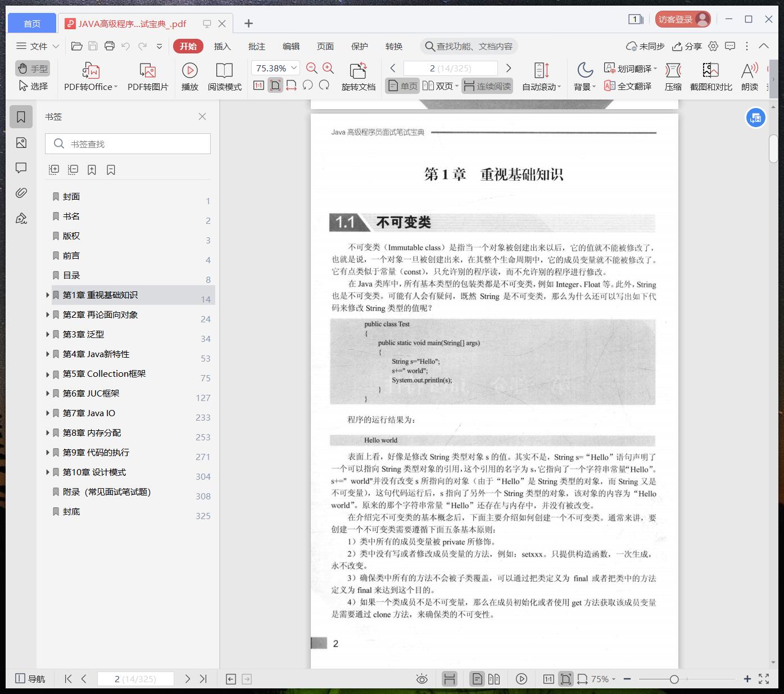
Task: Open the 插入 ribbon tab
Action: click(x=223, y=46)
